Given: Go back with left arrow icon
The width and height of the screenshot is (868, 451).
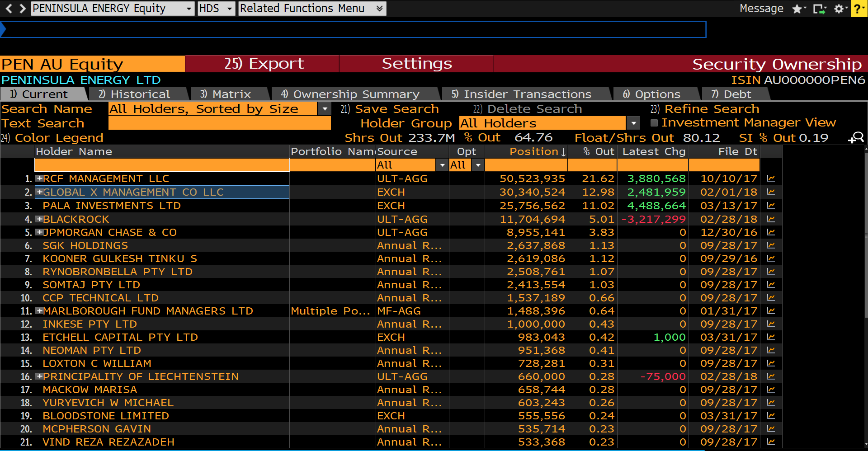Looking at the screenshot, I should (9, 8).
